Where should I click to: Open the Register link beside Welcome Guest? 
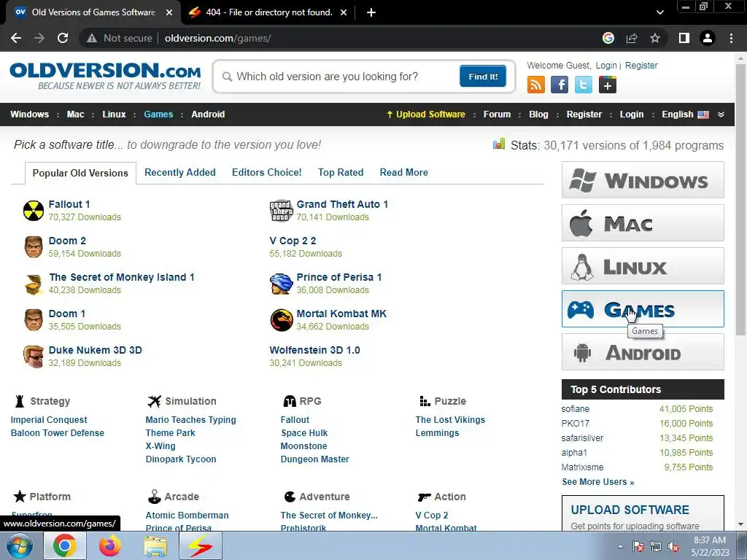(641, 65)
